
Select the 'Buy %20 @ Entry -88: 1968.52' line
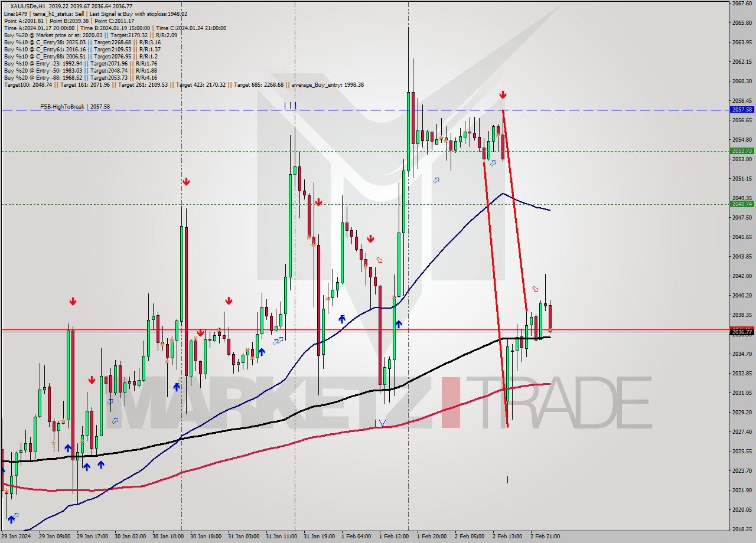click(80, 77)
